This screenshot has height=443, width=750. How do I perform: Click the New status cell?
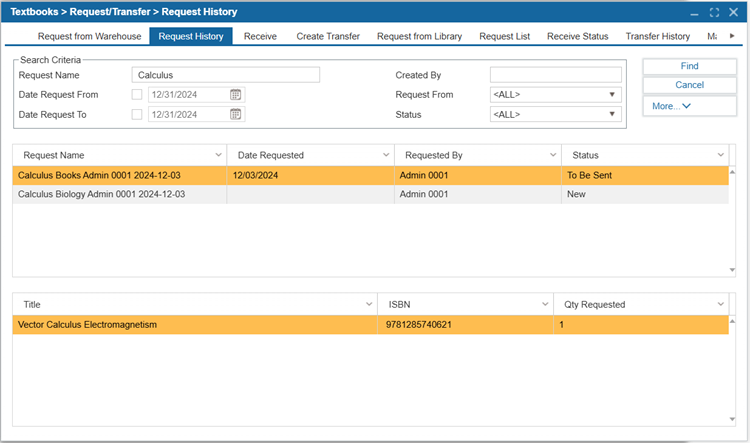click(645, 194)
